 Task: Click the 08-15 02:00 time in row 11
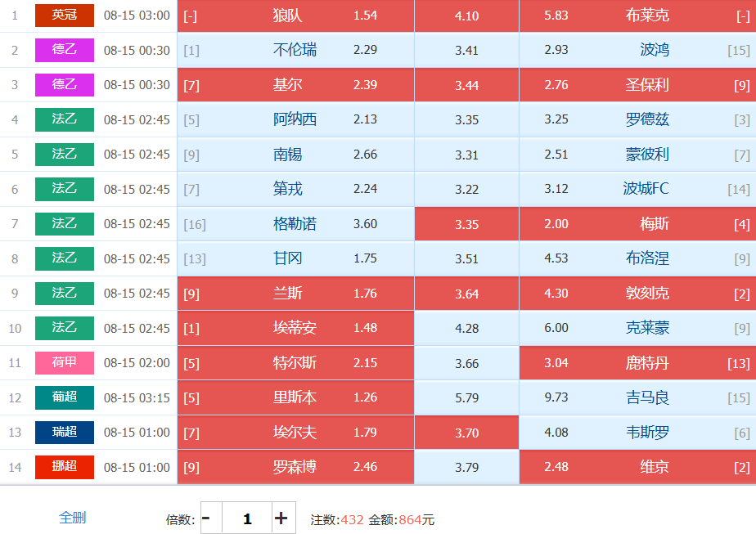pos(137,362)
